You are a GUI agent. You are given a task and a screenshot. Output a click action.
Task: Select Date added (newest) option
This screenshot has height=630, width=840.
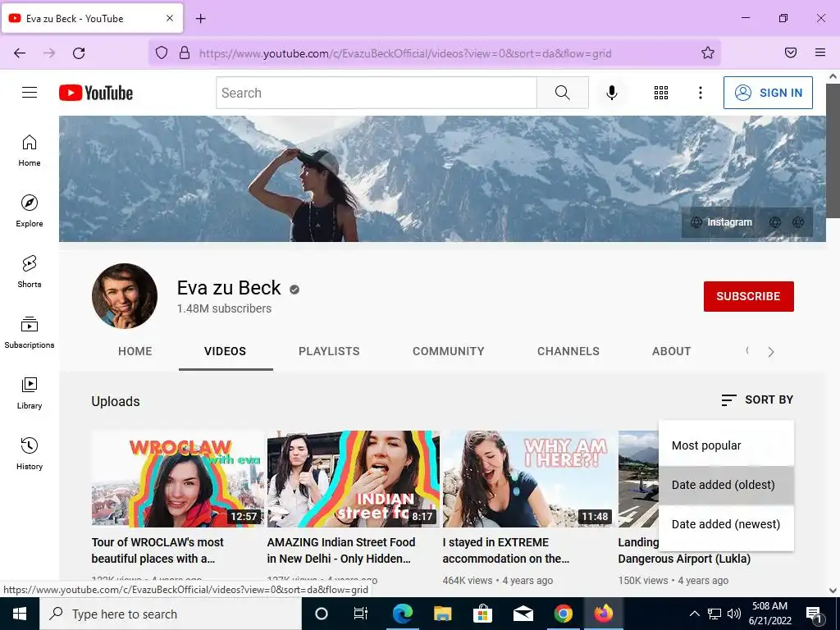[x=726, y=524]
